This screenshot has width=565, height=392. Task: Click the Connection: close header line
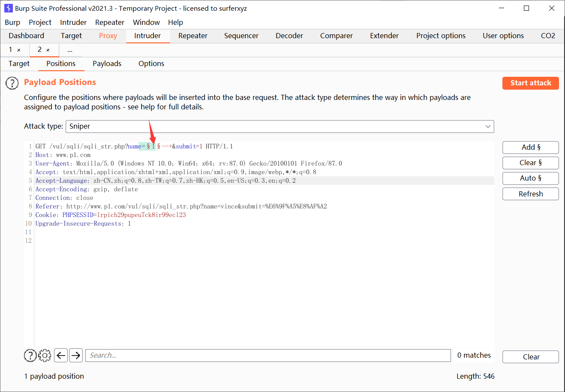click(64, 198)
